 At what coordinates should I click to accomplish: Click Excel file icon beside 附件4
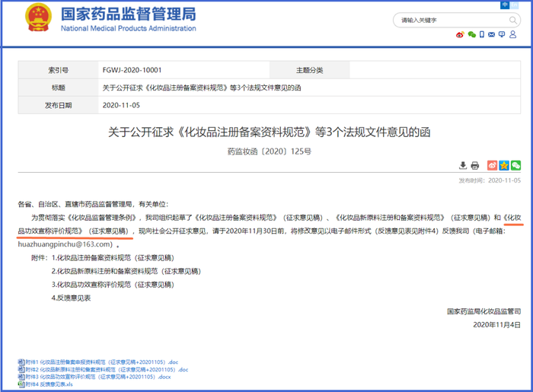pos(21,384)
